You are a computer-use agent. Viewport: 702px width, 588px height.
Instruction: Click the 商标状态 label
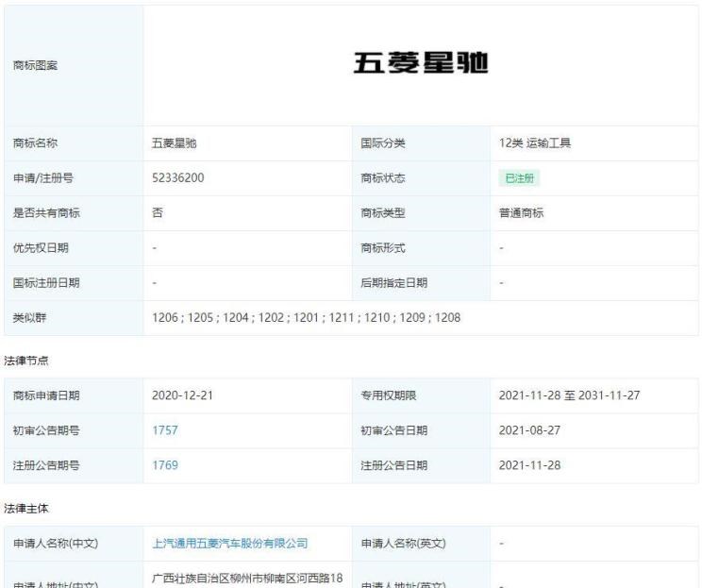(x=383, y=178)
